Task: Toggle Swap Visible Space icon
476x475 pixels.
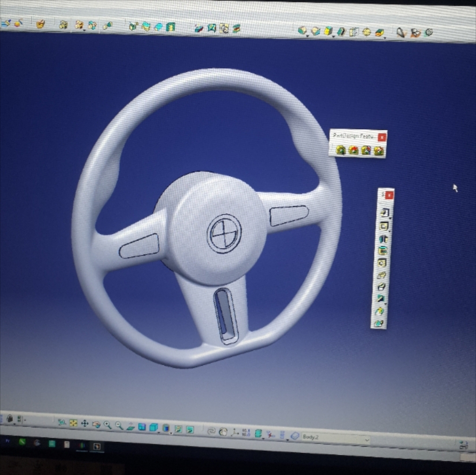Action: click(x=190, y=430)
